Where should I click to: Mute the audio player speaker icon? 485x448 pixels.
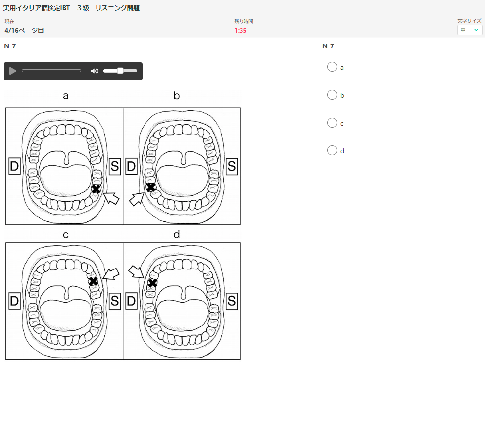[95, 71]
